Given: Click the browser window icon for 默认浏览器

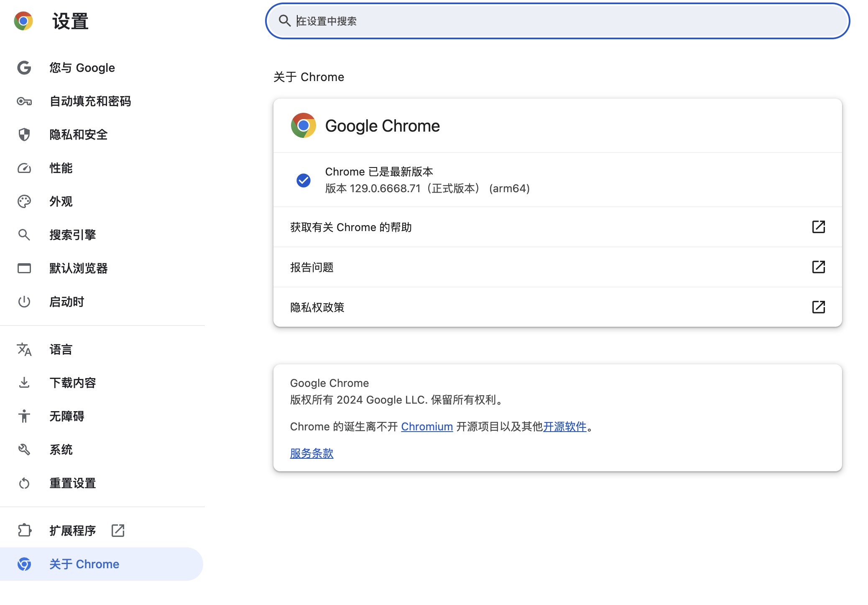Looking at the screenshot, I should click(24, 268).
